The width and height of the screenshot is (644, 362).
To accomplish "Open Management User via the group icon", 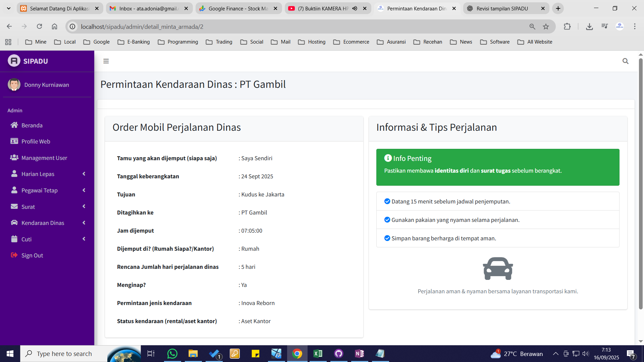I will (14, 158).
